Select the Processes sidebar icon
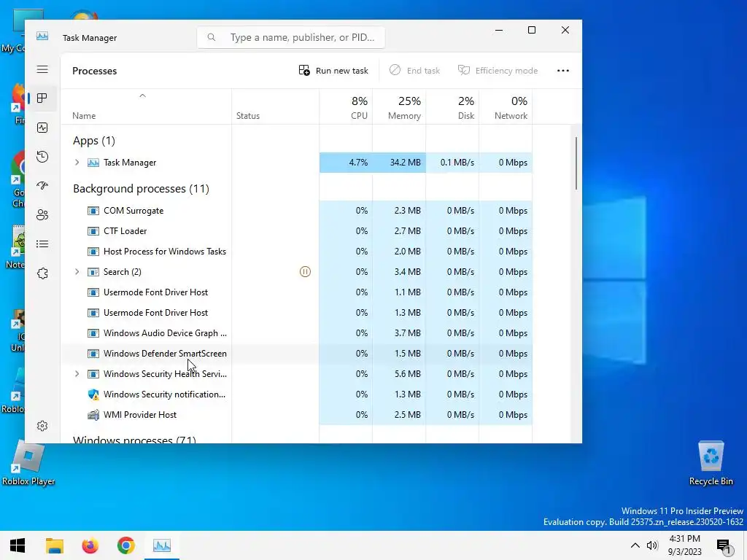747x560 pixels. pyautogui.click(x=42, y=98)
